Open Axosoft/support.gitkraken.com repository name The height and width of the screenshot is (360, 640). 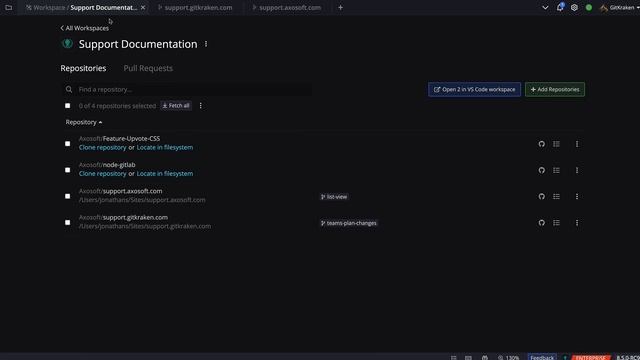[123, 217]
